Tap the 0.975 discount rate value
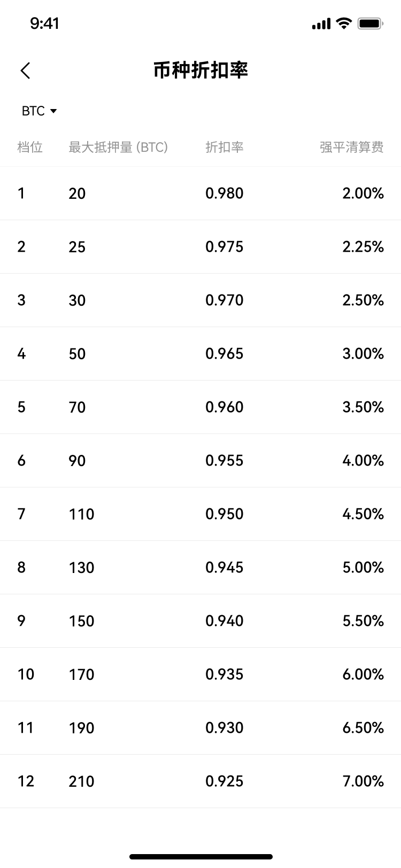The height and width of the screenshot is (868, 401). [225, 247]
